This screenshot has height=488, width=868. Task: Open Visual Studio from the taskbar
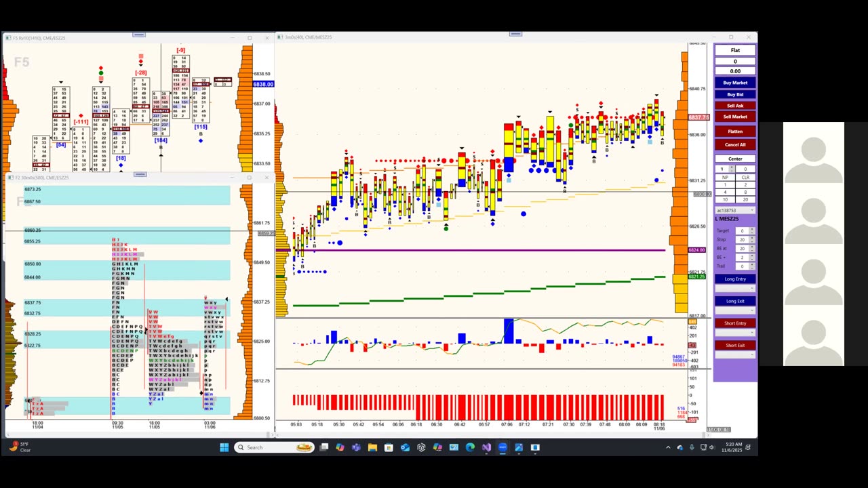point(486,447)
